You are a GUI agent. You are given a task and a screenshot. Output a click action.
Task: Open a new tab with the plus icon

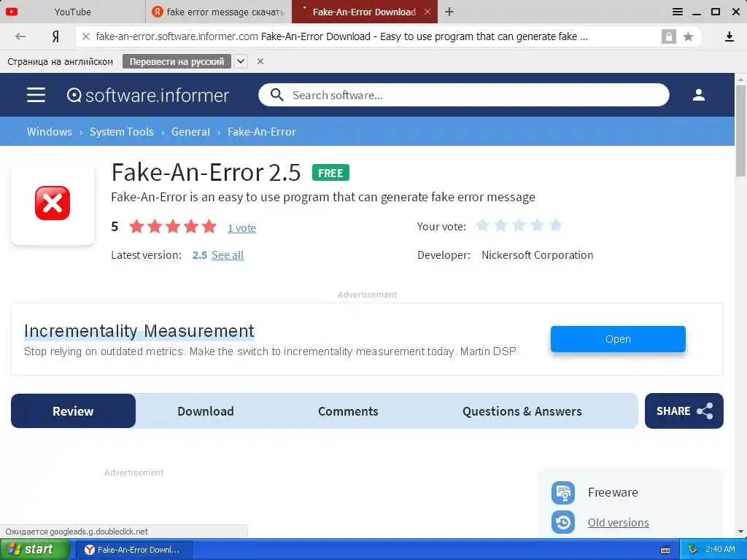click(x=449, y=12)
